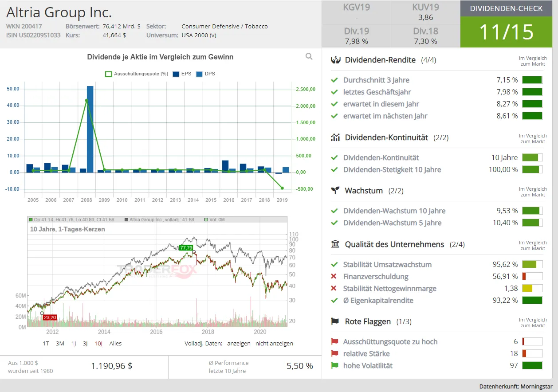Switch price chart to 3J range
The width and height of the screenshot is (558, 392).
click(x=85, y=343)
